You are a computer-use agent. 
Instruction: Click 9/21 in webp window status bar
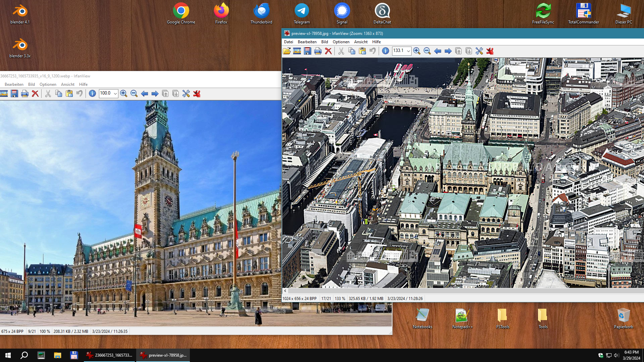coord(32,331)
